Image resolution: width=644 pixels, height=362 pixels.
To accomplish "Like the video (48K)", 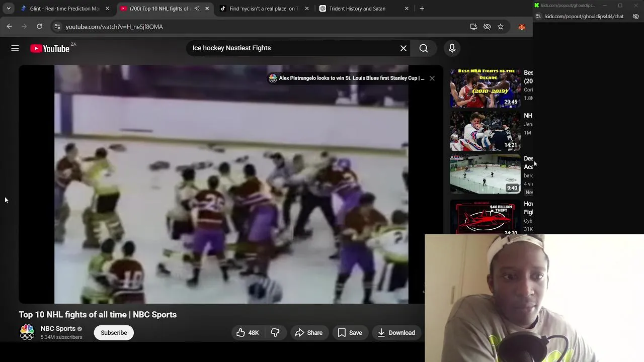I will click(247, 333).
